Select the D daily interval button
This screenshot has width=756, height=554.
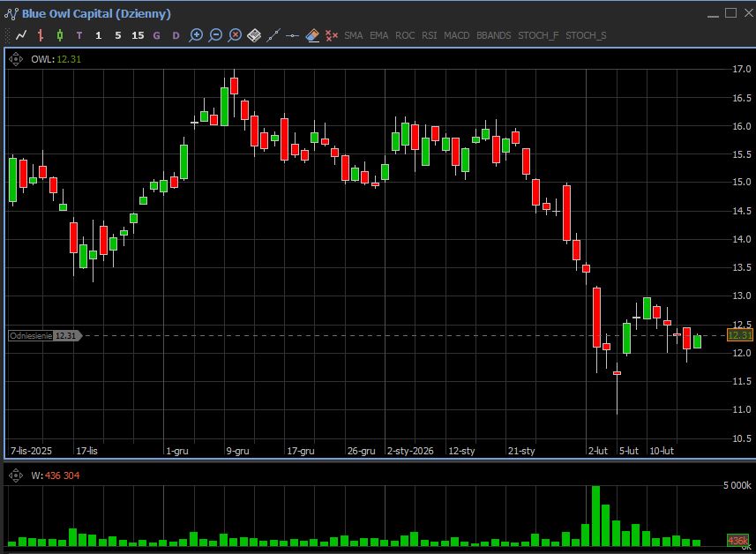[x=176, y=35]
